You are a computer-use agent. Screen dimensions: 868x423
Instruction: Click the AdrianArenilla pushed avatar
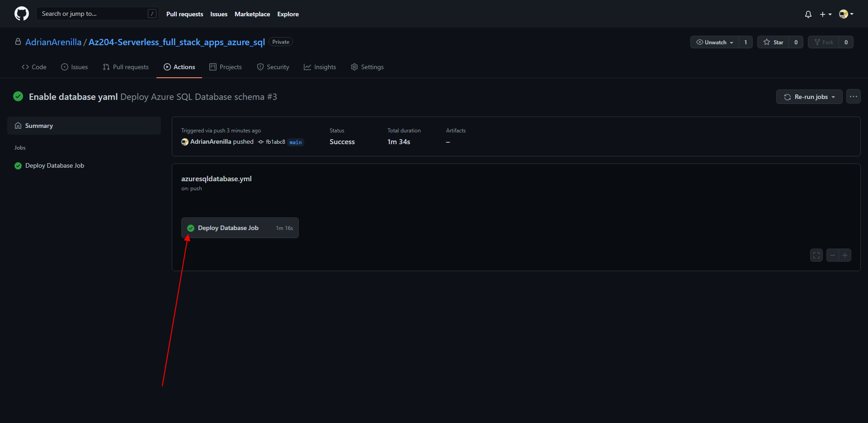[x=184, y=142]
